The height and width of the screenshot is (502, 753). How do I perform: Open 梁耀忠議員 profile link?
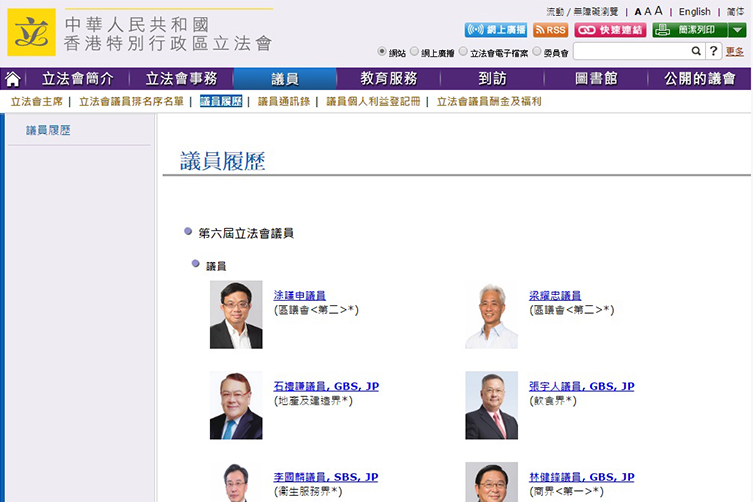[x=555, y=296]
